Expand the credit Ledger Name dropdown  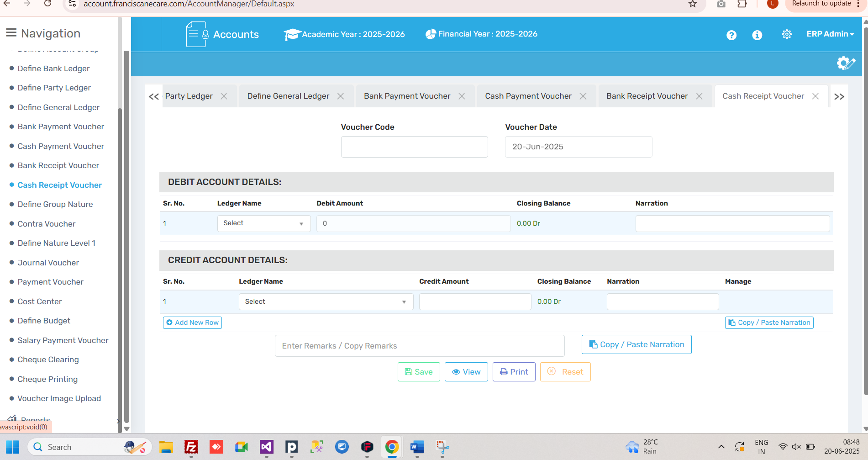click(326, 301)
